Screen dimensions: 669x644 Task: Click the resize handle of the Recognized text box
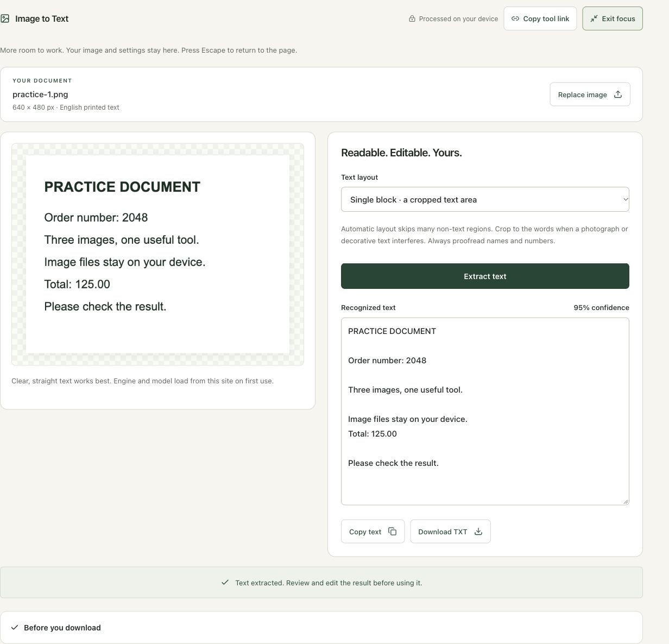pyautogui.click(x=626, y=501)
